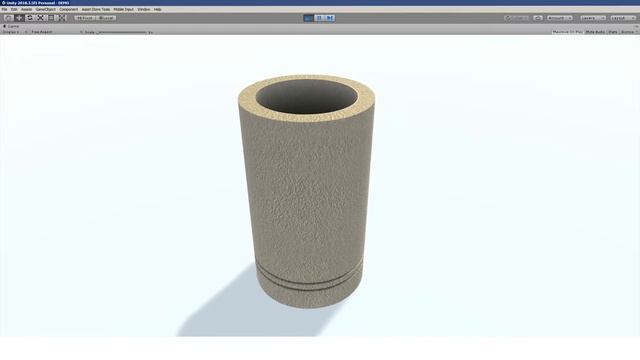
Task: Select the Move tool
Action: point(19,18)
